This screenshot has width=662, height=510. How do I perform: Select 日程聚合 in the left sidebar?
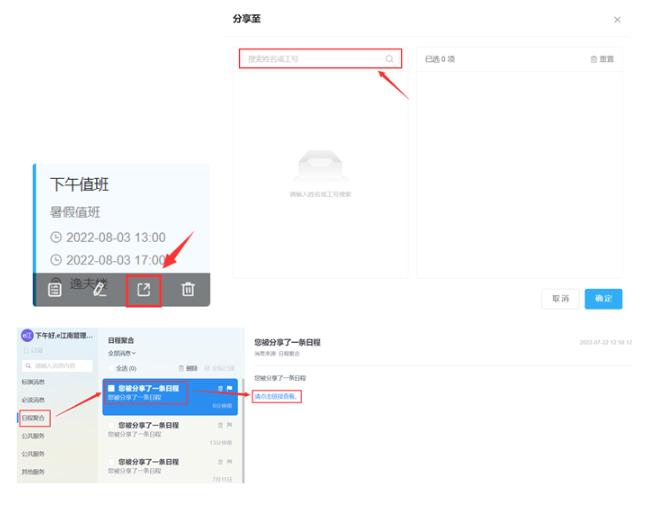pyautogui.click(x=33, y=418)
